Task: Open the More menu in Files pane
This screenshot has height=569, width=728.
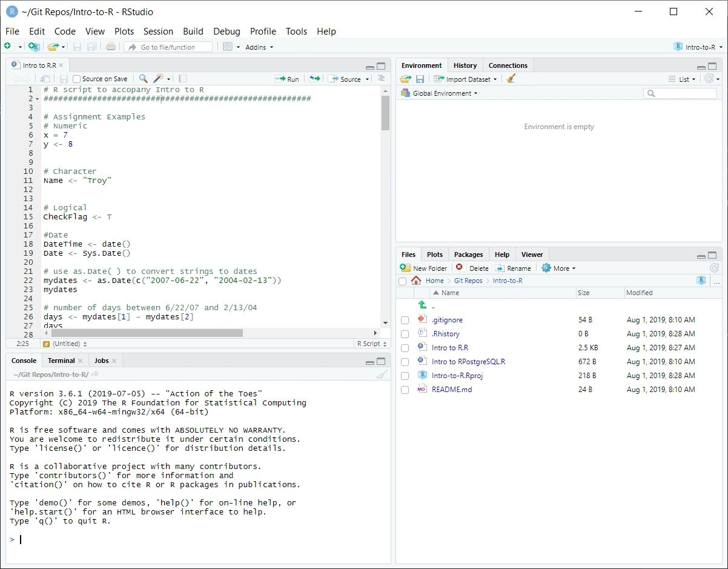Action: 558,268
